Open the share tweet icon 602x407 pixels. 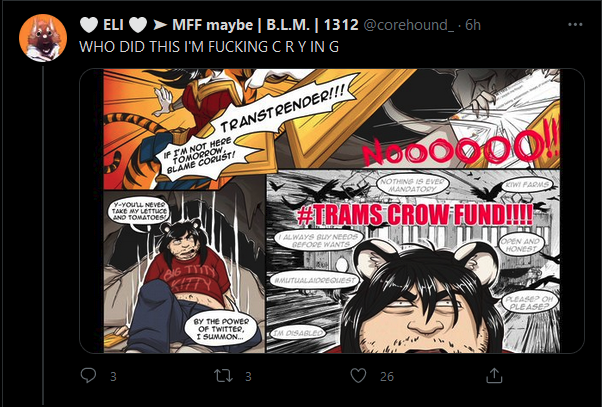pyautogui.click(x=494, y=375)
